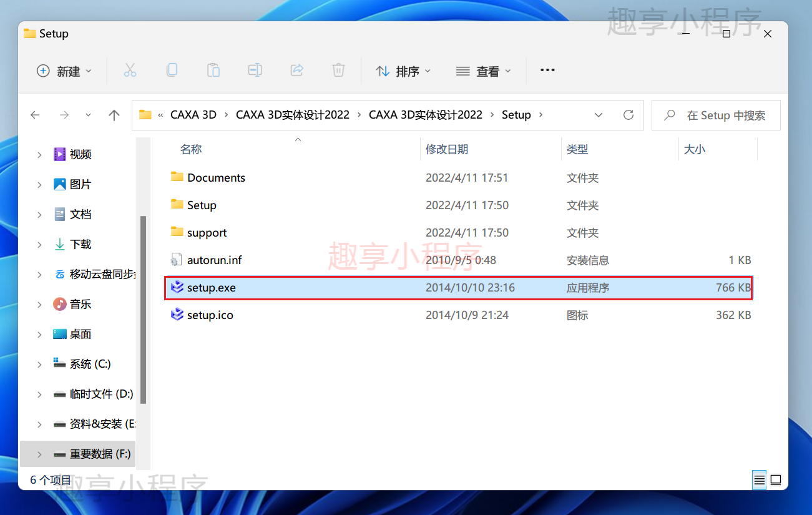Click first CAXA 3D实体设计2022 breadcrumb
812x515 pixels.
293,115
